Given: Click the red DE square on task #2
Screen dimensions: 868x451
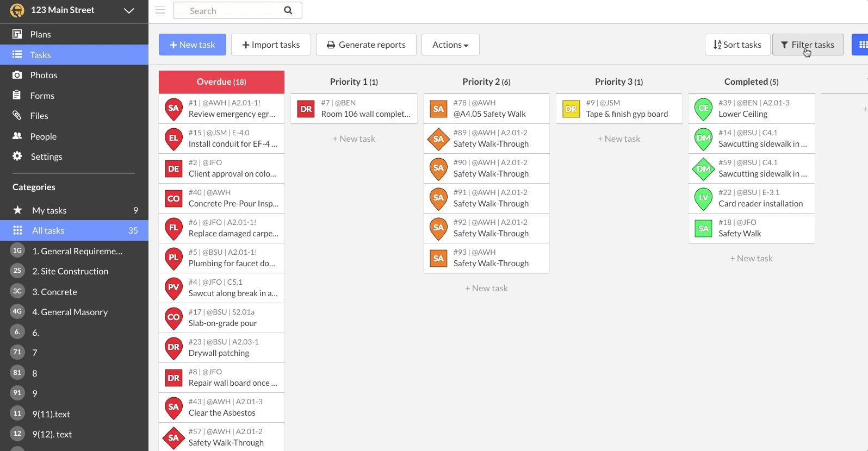Looking at the screenshot, I should coord(173,168).
